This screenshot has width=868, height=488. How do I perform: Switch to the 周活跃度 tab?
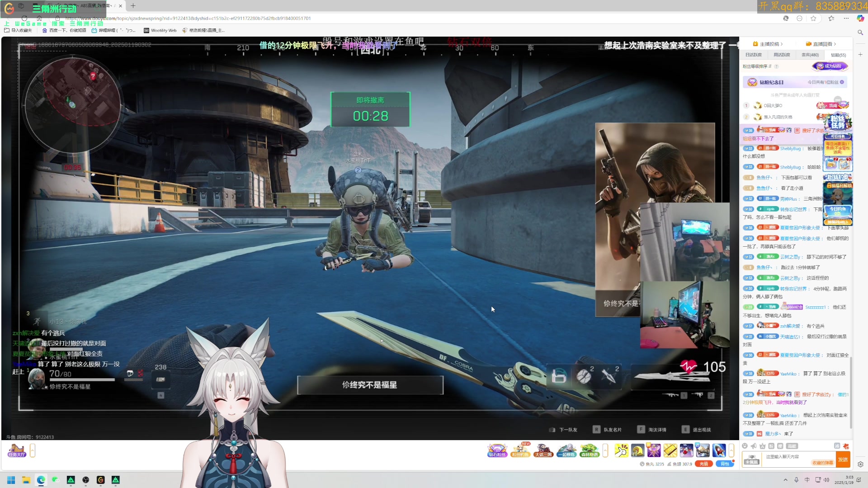pos(782,55)
